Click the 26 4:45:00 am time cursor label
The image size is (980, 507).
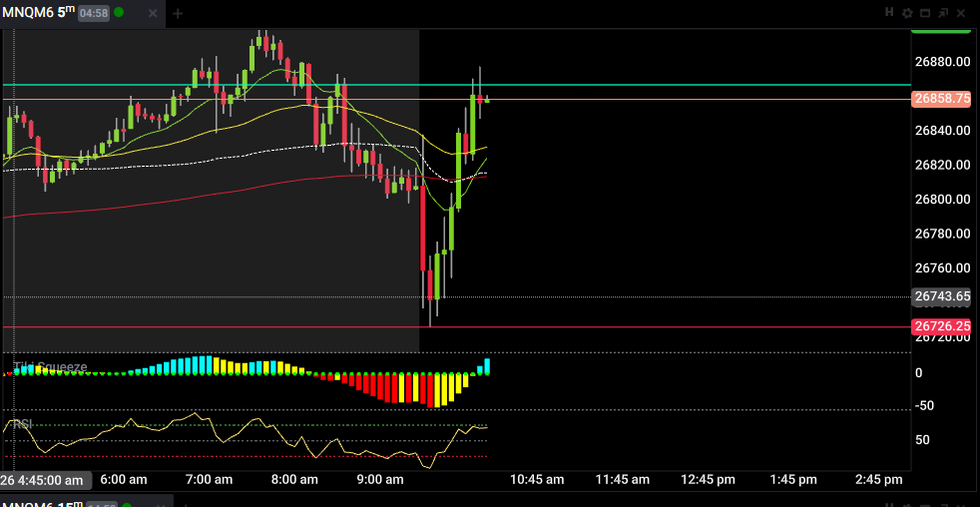46,480
